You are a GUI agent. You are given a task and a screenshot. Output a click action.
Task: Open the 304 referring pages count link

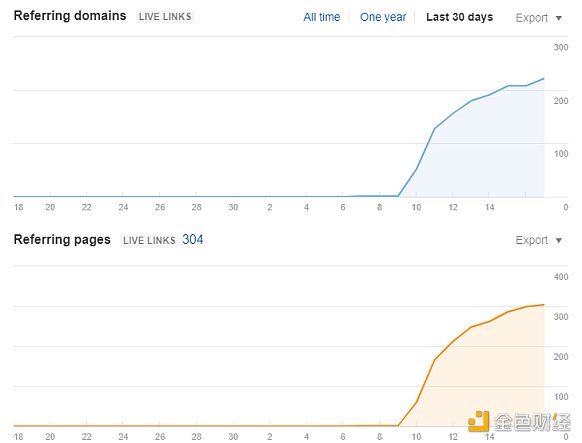192,239
